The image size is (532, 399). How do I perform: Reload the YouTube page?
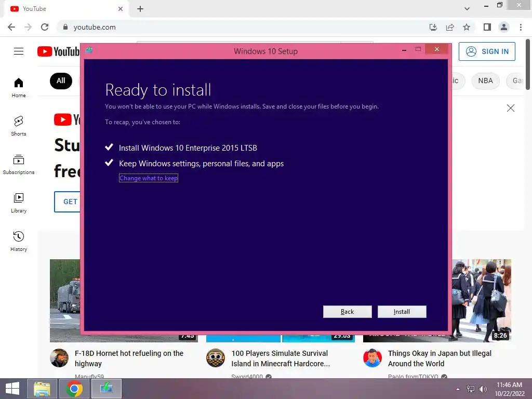click(x=45, y=27)
